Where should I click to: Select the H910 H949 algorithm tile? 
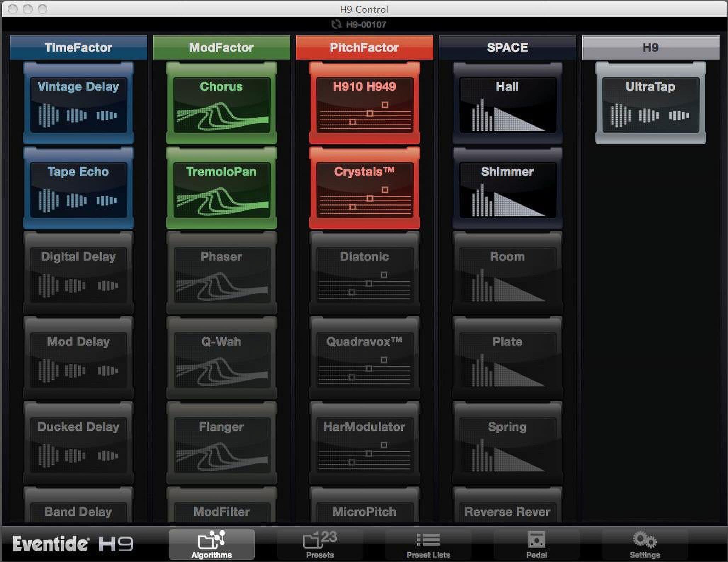[x=364, y=103]
